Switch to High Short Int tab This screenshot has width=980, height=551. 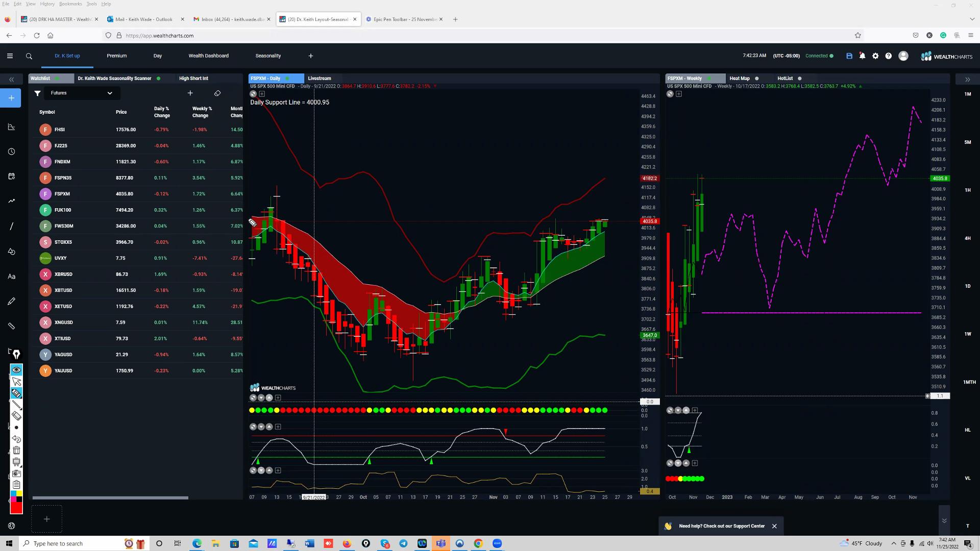[194, 79]
